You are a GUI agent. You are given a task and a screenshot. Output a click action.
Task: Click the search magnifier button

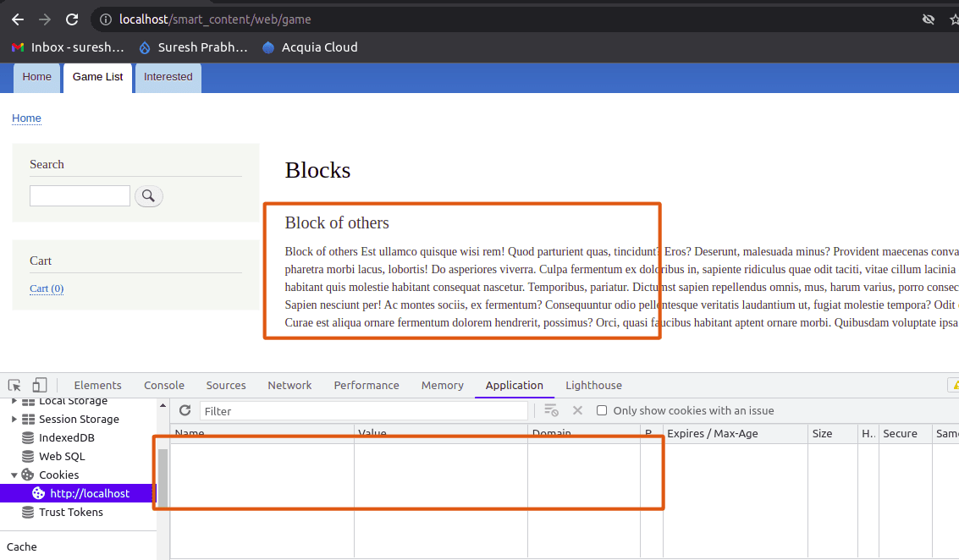click(x=148, y=196)
